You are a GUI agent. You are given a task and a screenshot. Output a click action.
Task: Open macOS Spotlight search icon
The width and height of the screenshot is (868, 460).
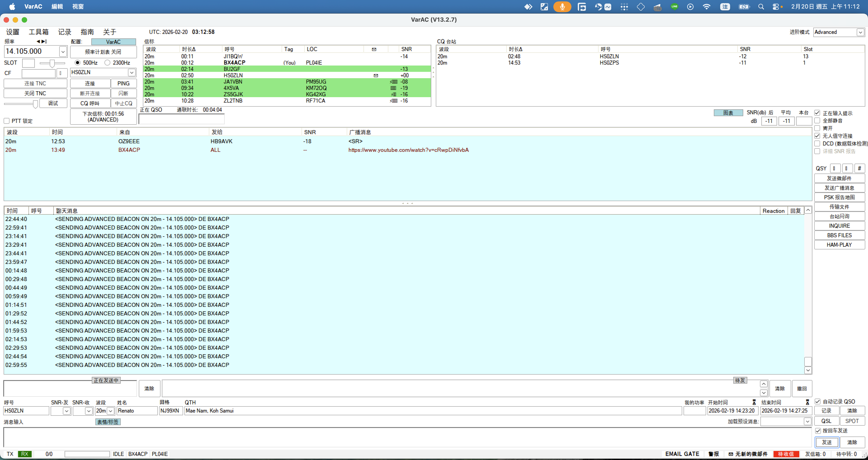point(761,7)
